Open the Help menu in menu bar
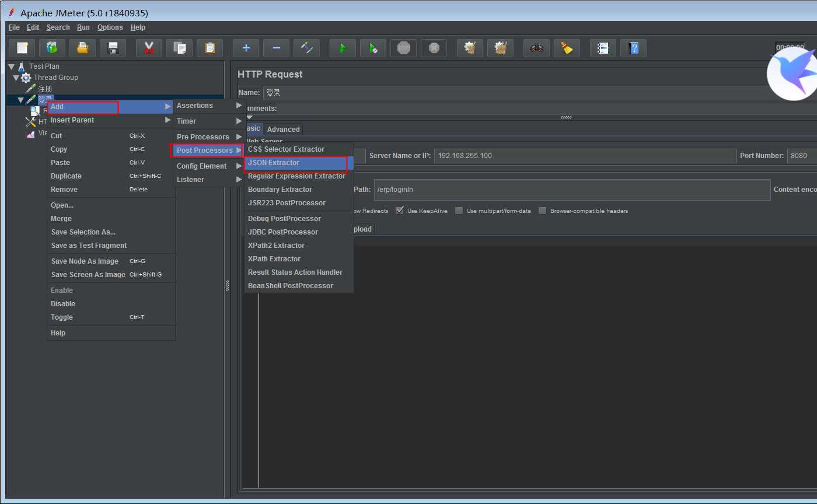 (x=138, y=27)
